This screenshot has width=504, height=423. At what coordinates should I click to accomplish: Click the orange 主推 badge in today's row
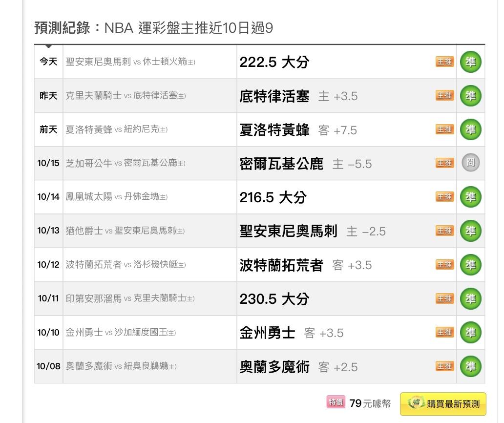445,62
